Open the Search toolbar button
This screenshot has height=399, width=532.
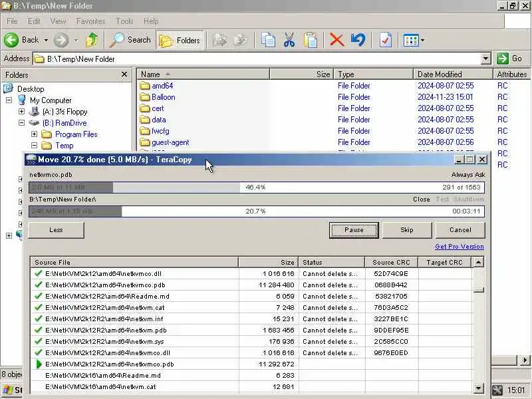point(130,40)
